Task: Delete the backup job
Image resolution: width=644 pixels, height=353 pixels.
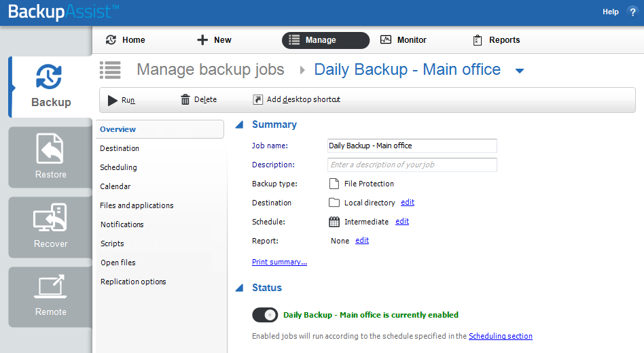Action: [x=199, y=99]
